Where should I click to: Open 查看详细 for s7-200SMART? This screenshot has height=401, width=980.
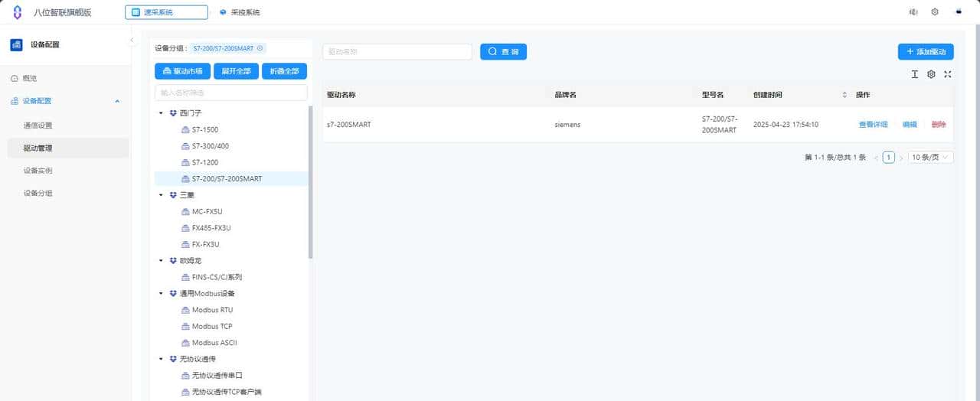coord(873,125)
